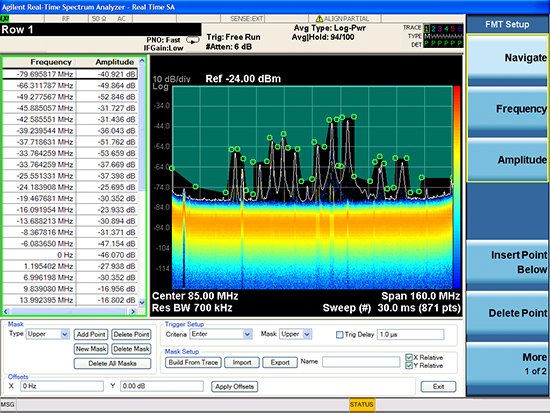
Task: Click the PNO Fast toggle icon
Action: [192, 40]
